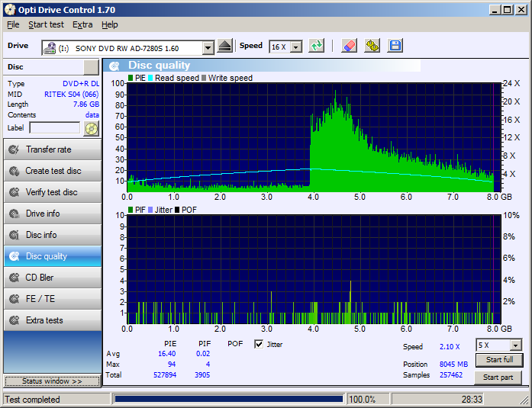
Task: Click the Disc quality header disc icon
Action: point(114,66)
